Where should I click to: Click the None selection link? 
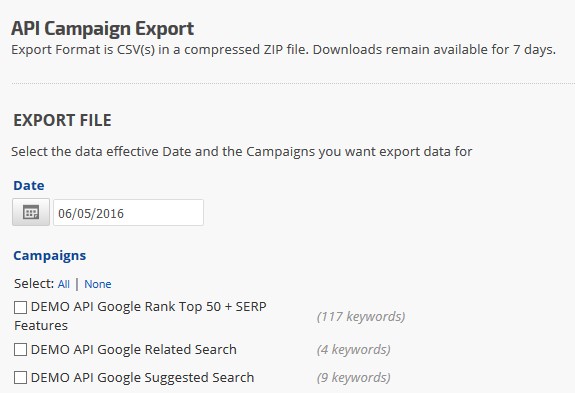[98, 284]
